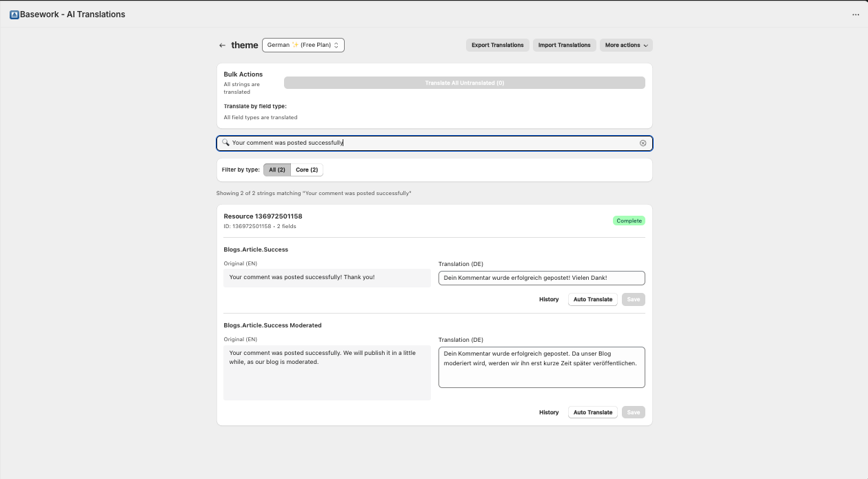Image resolution: width=868 pixels, height=479 pixels.
Task: Click the Basework app logo icon
Action: point(14,14)
